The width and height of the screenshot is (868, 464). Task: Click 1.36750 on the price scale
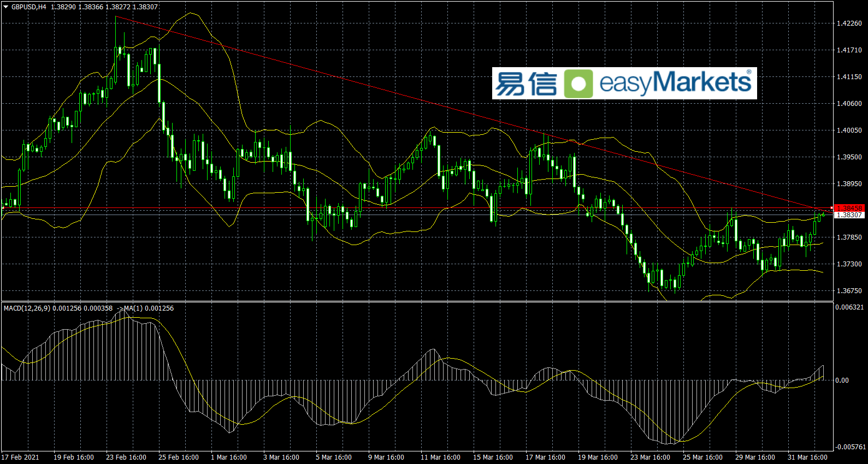pos(849,291)
